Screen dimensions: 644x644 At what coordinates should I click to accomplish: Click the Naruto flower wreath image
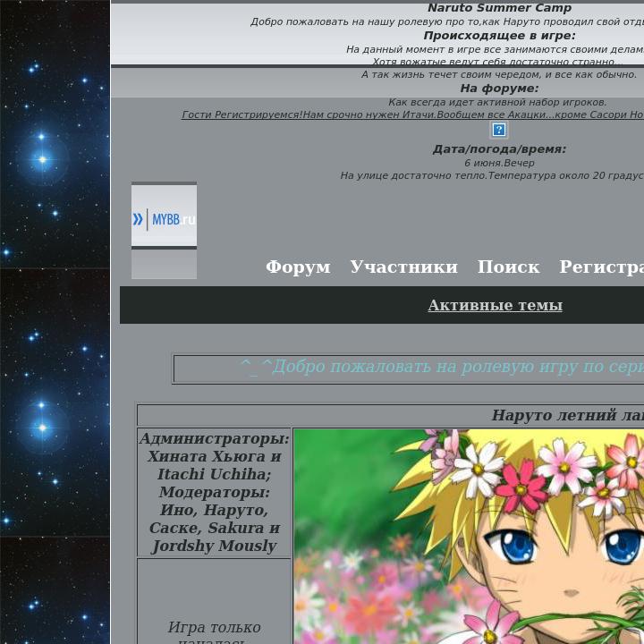coord(469,537)
